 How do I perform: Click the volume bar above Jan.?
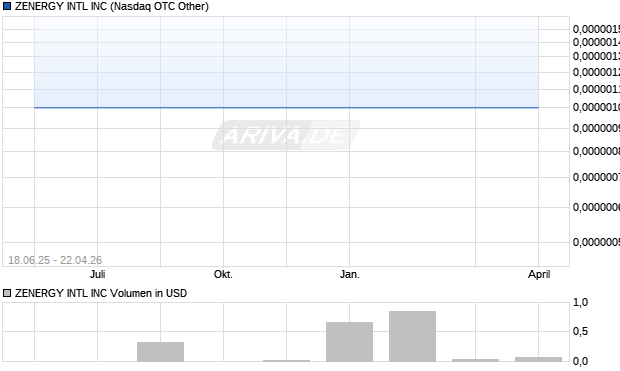point(350,342)
